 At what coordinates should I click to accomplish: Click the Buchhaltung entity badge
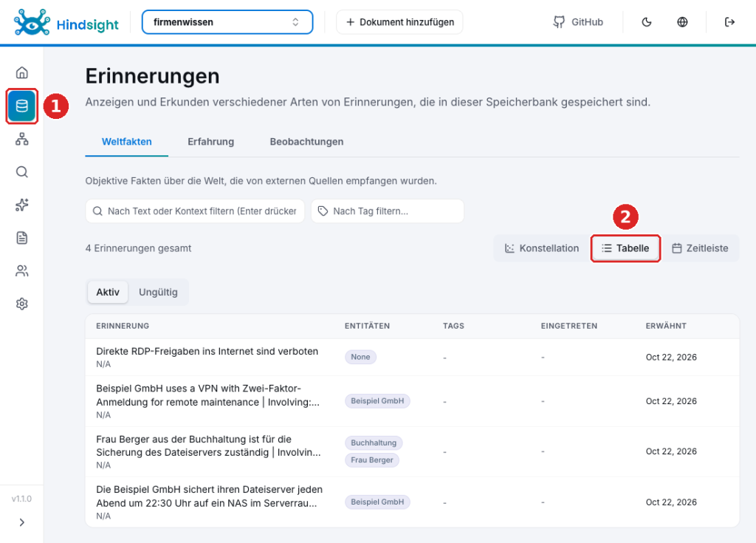coord(374,443)
